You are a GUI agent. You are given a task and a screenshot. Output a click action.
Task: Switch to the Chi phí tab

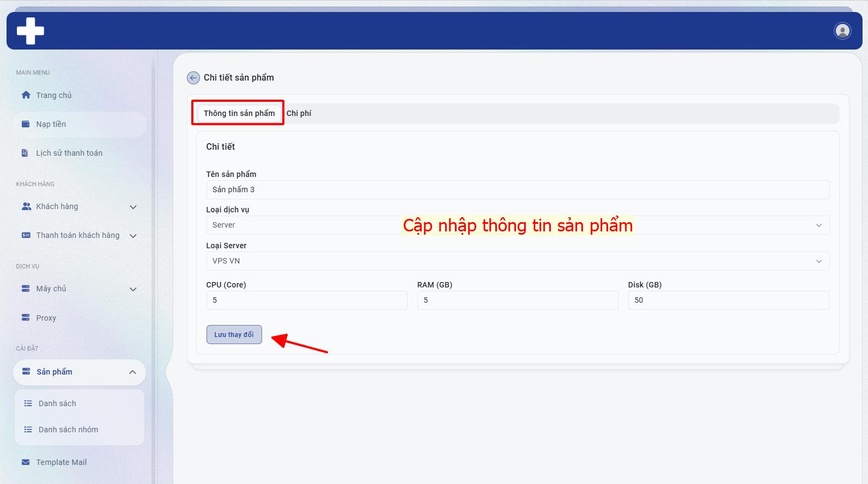299,113
